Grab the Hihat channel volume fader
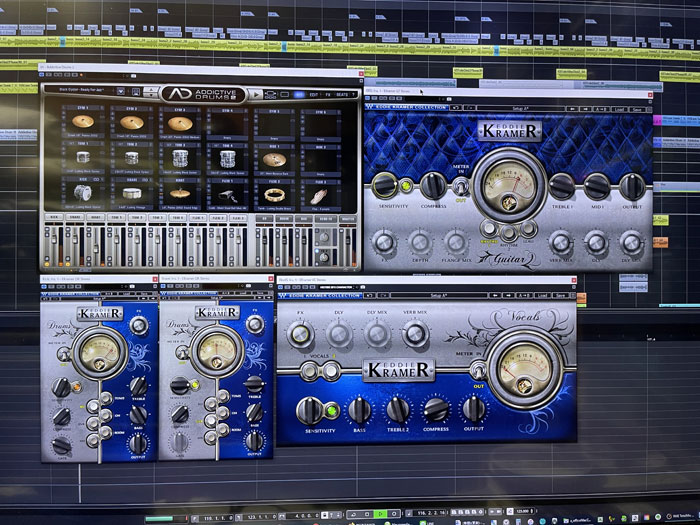 95,247
